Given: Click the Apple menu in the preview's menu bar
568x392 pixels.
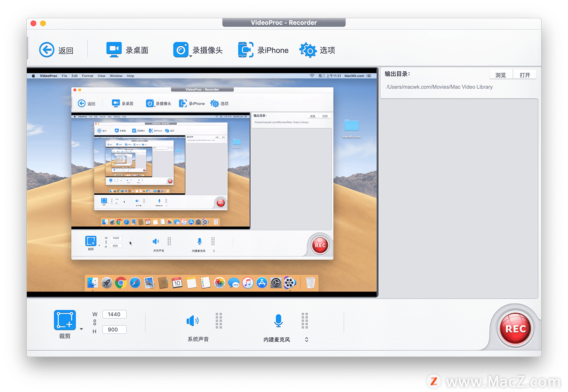Looking at the screenshot, I should point(33,76).
